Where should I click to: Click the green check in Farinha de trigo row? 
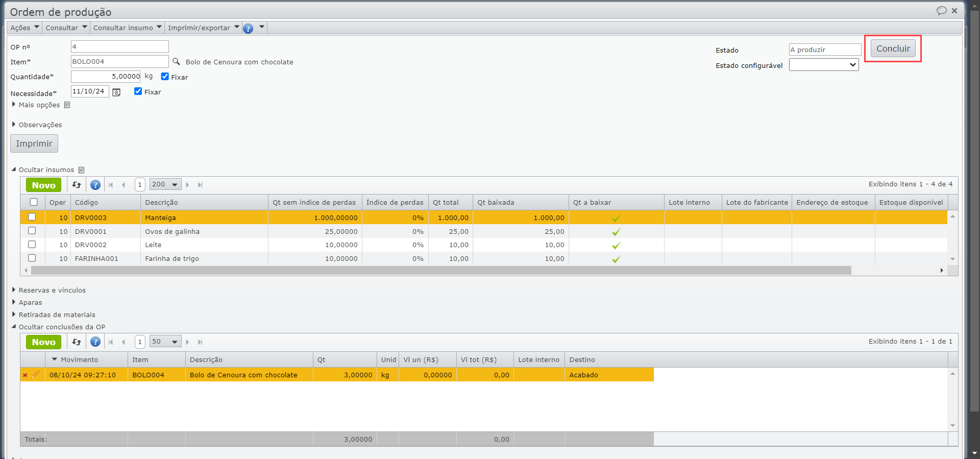coord(616,259)
